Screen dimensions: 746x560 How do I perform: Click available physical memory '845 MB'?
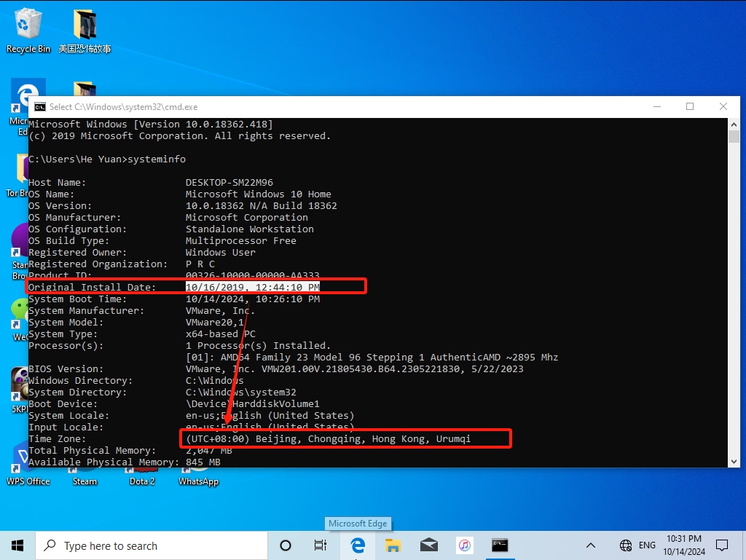[x=203, y=462]
